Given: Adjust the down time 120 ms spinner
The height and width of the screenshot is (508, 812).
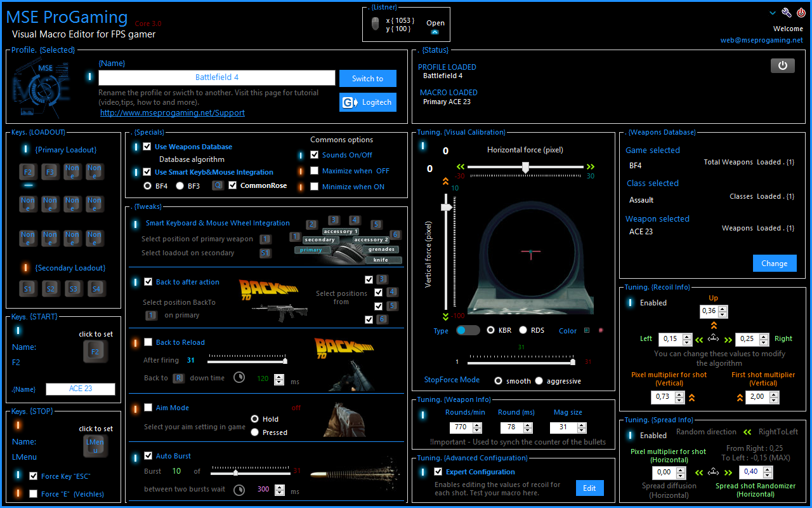Looking at the screenshot, I should coord(279,379).
